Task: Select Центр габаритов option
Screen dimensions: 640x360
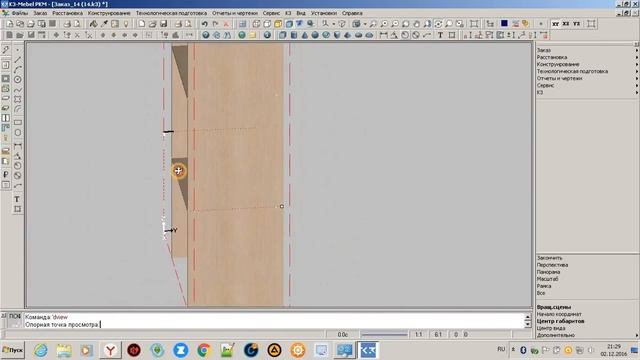Action: [560, 321]
